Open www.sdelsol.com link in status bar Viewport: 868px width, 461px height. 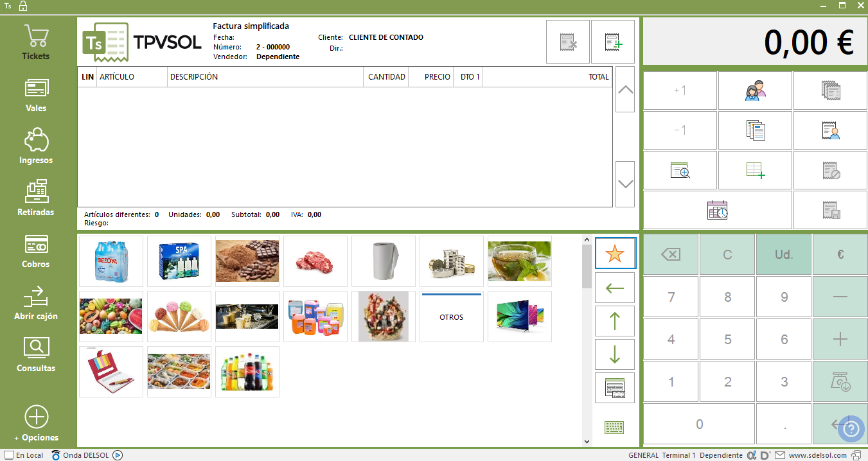(817, 455)
